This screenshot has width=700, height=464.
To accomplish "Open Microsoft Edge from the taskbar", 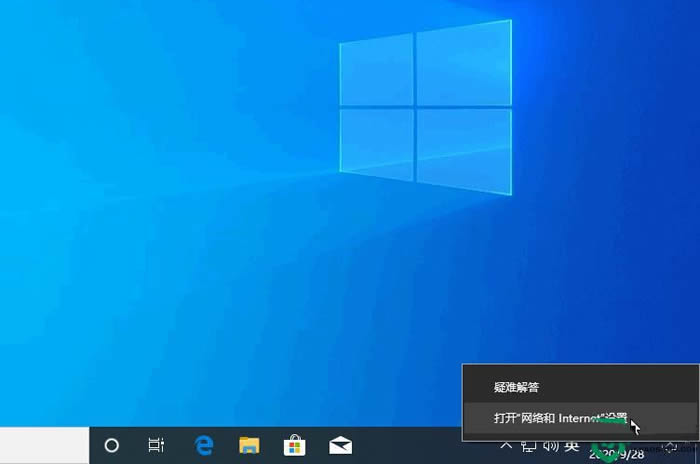I will pos(204,445).
